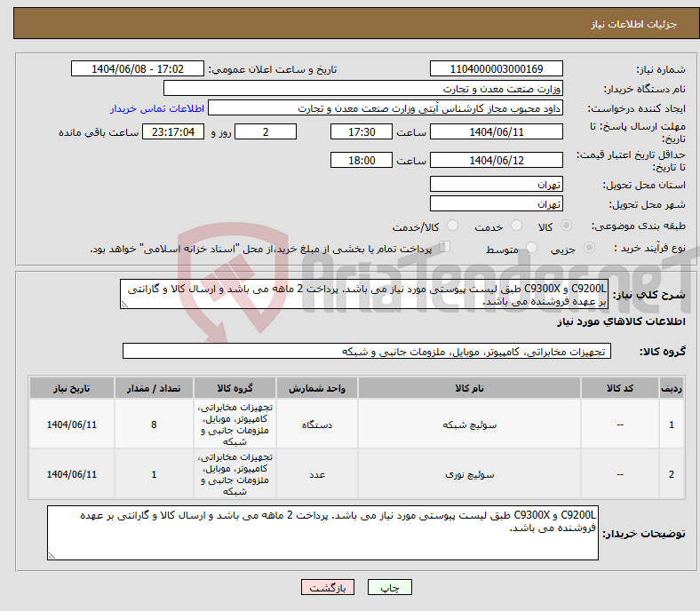The width and height of the screenshot is (700, 611).
Task: Click the تاریخ نیاز column header
Action: [72, 388]
